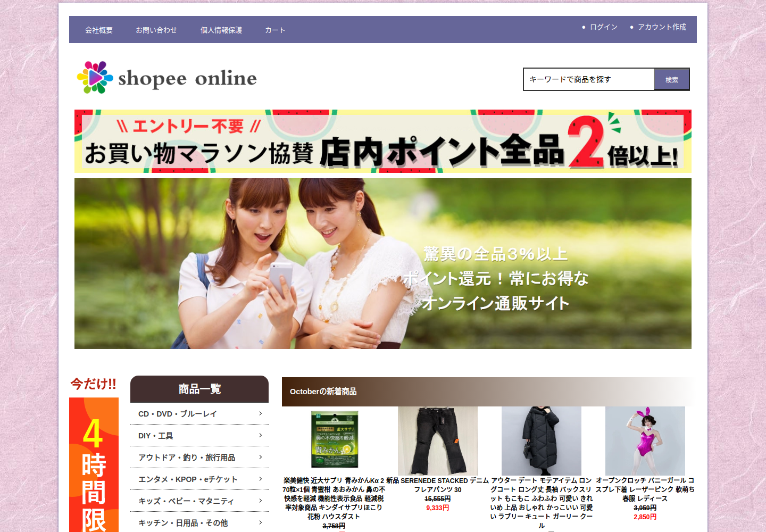
Task: Click the 商品一覧 sidebar header
Action: click(x=199, y=389)
